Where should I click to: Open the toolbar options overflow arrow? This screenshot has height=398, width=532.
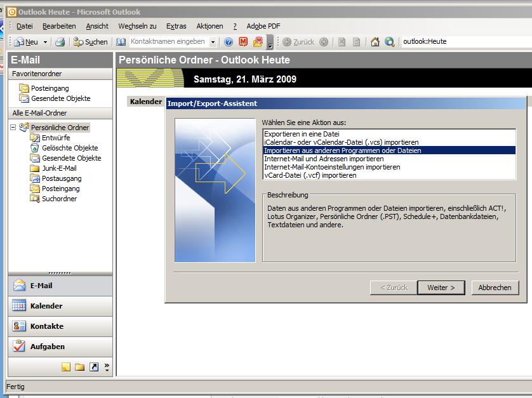[270, 42]
